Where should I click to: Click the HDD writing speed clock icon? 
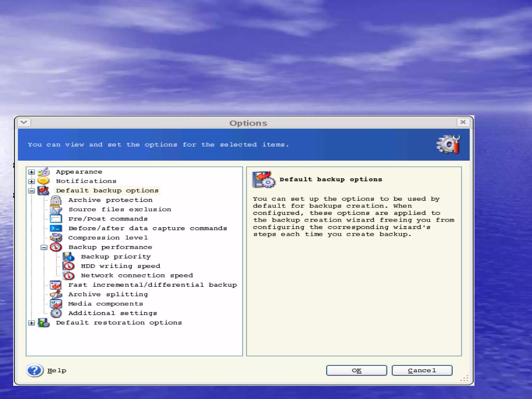point(69,266)
